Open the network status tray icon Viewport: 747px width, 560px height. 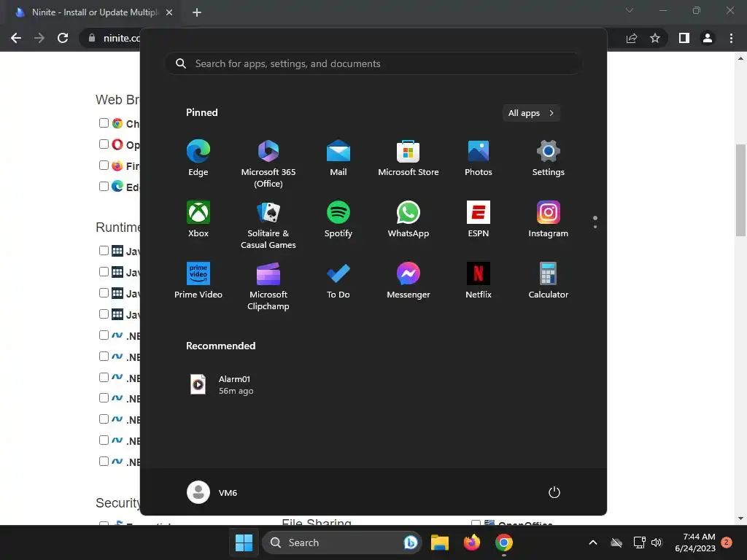coord(639,542)
